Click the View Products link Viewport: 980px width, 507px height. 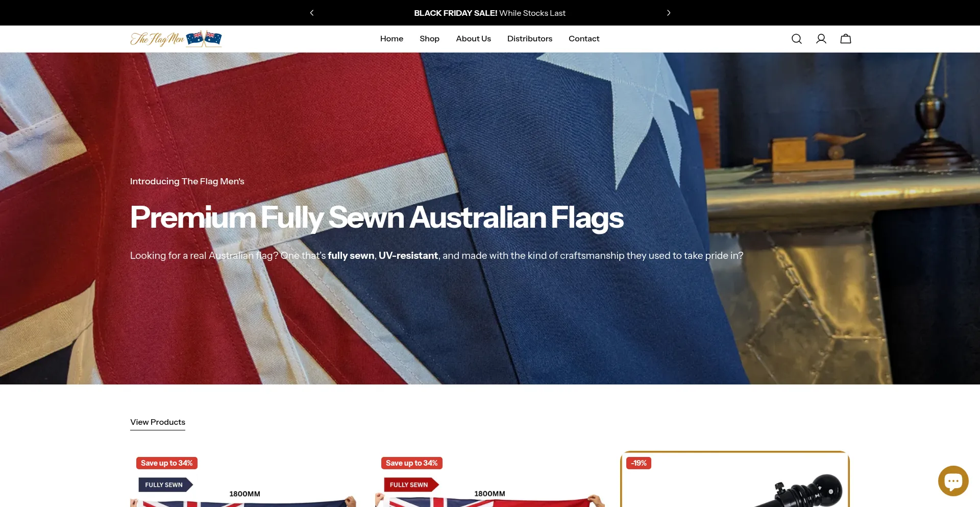(158, 422)
